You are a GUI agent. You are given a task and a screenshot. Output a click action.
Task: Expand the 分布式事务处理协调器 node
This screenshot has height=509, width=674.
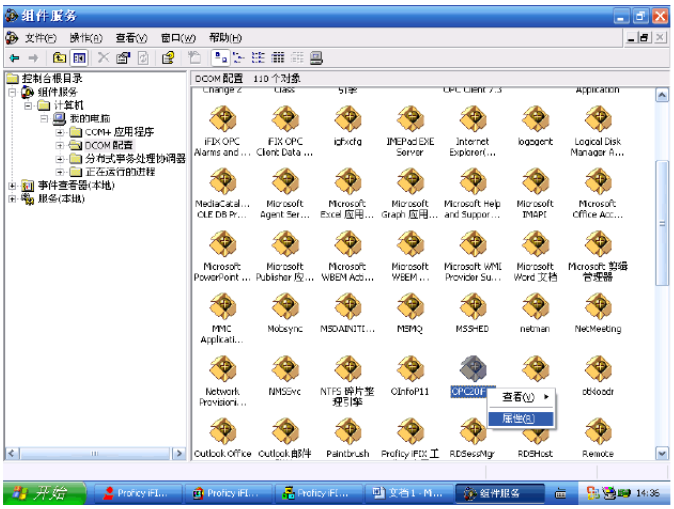60,159
